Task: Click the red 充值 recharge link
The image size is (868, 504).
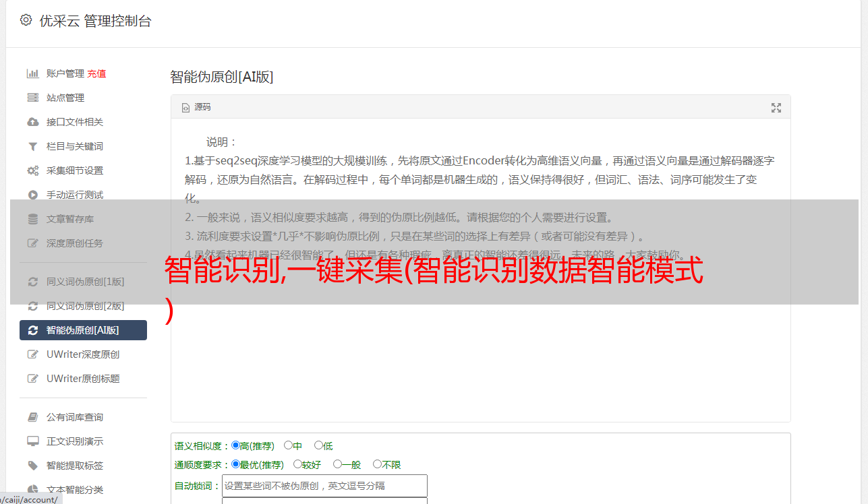Action: click(x=96, y=73)
